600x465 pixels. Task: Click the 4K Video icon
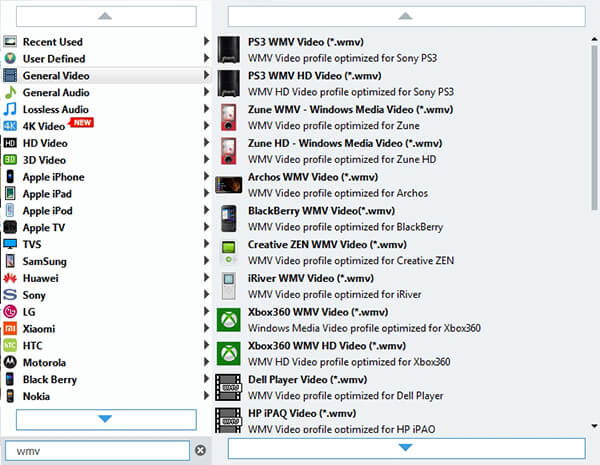click(x=10, y=126)
